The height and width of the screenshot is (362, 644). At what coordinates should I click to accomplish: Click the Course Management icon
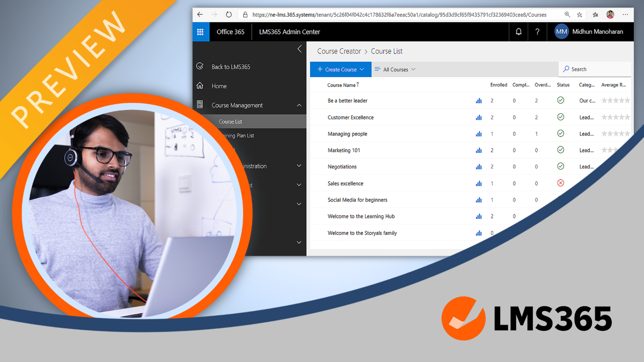point(200,105)
